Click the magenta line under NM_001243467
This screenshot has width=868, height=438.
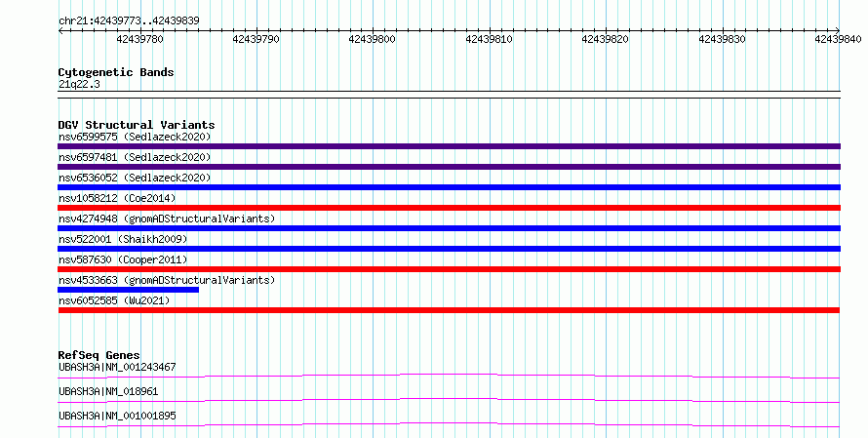(449, 376)
